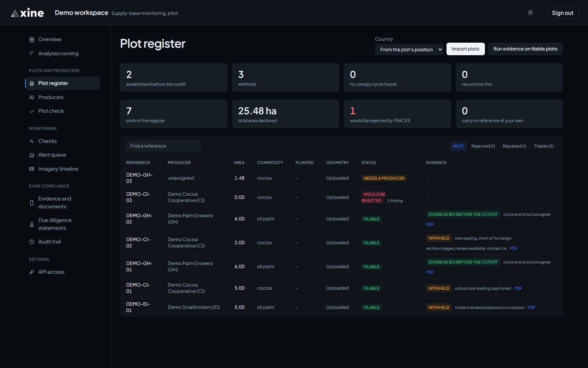Click the Checks pulse icon
This screenshot has width=588, height=368.
pyautogui.click(x=32, y=141)
